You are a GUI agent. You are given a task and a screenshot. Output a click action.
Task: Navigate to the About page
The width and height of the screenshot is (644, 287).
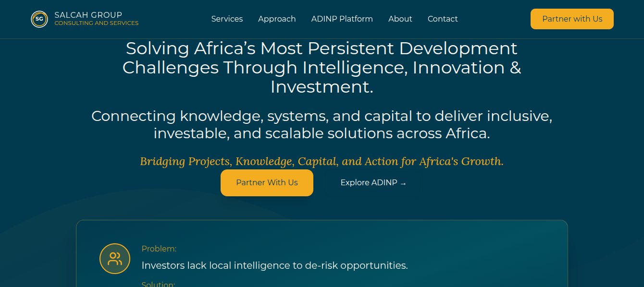[400, 19]
